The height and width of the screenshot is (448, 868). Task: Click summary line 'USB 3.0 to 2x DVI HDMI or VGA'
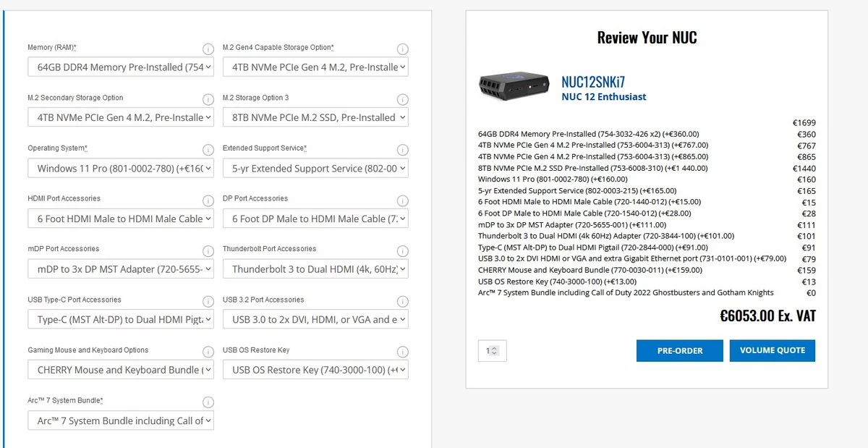(632, 258)
